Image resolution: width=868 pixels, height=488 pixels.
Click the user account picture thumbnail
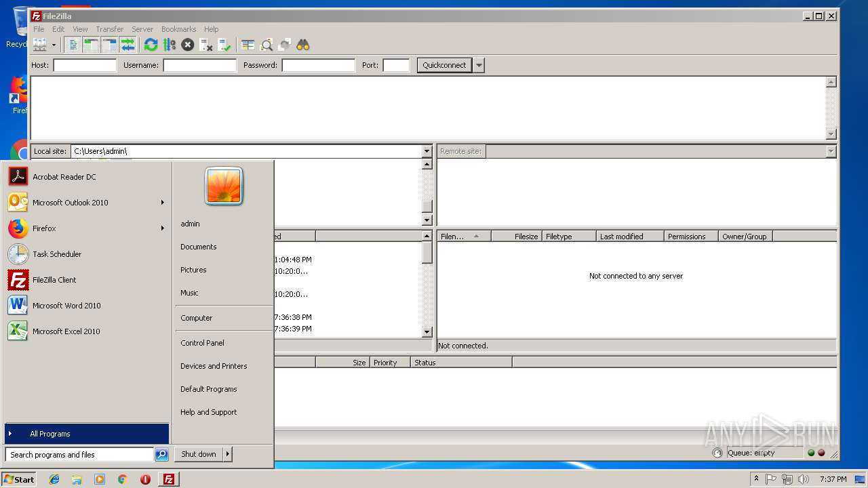pos(224,186)
